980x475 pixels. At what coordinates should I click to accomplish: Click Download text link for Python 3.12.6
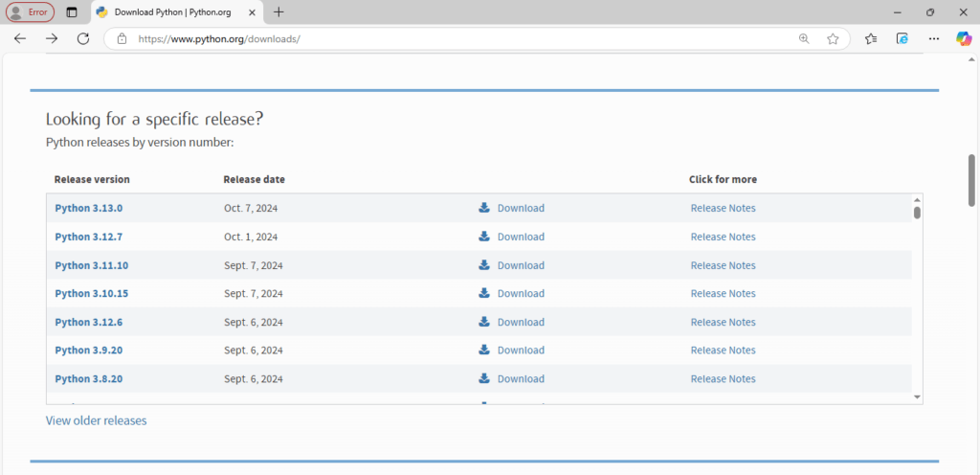[x=521, y=322]
